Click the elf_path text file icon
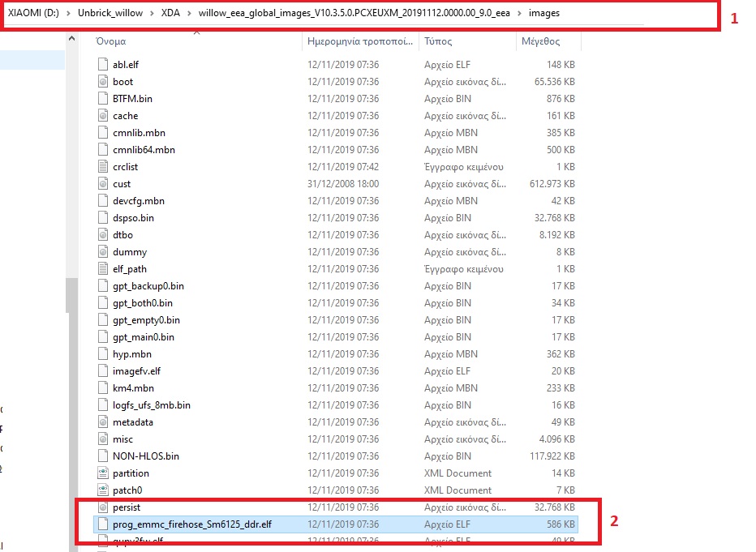Image resolution: width=756 pixels, height=552 pixels. (x=102, y=269)
